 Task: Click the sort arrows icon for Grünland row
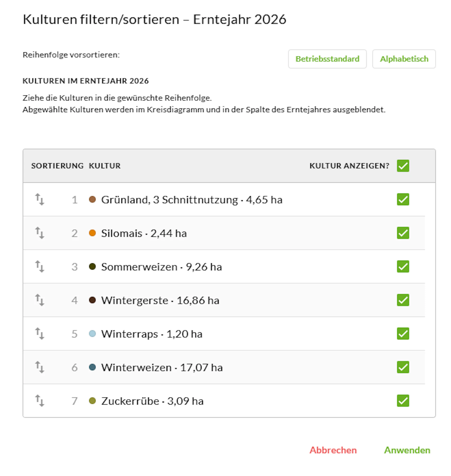[x=40, y=199]
